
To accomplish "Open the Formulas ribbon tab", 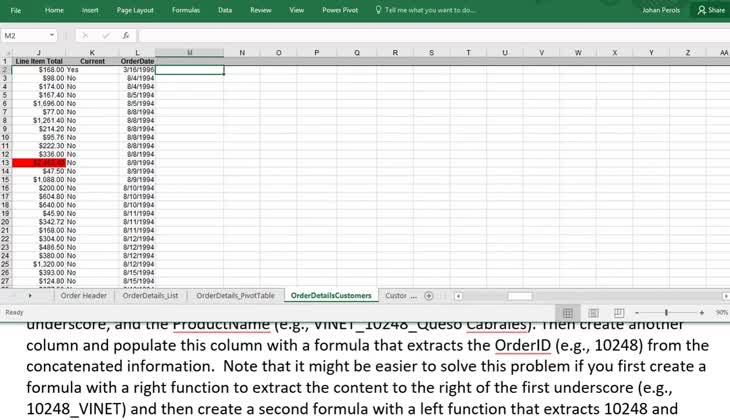I will pyautogui.click(x=185, y=10).
